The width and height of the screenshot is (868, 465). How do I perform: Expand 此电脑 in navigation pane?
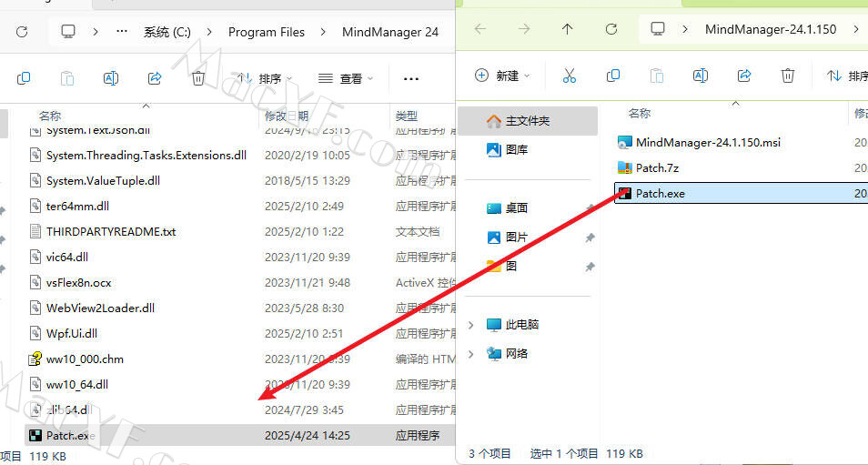click(x=471, y=325)
